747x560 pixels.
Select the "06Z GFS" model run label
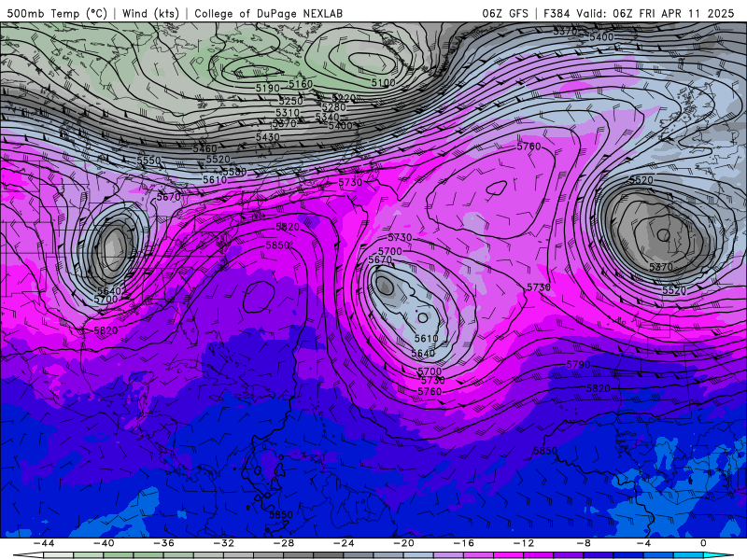(505, 13)
